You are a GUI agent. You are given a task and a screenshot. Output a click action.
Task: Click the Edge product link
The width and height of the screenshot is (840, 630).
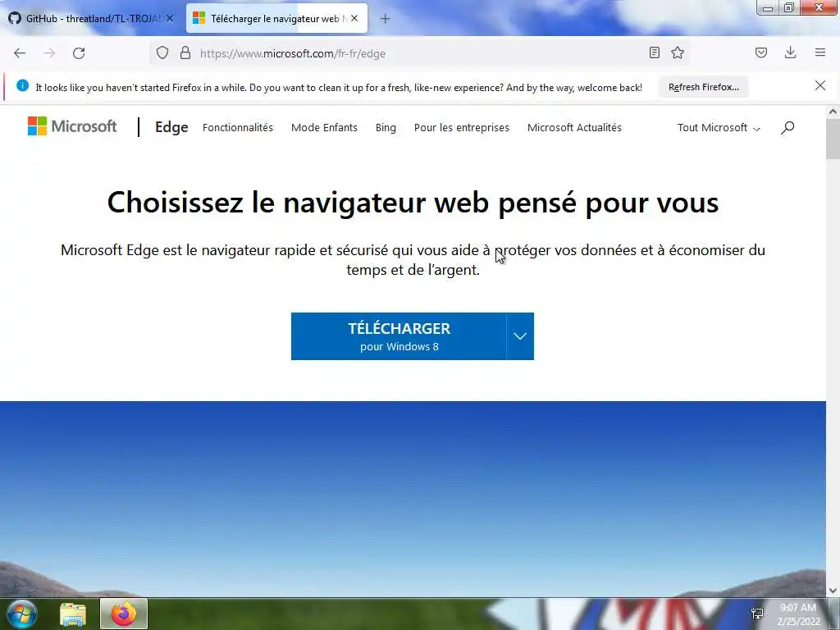point(171,127)
